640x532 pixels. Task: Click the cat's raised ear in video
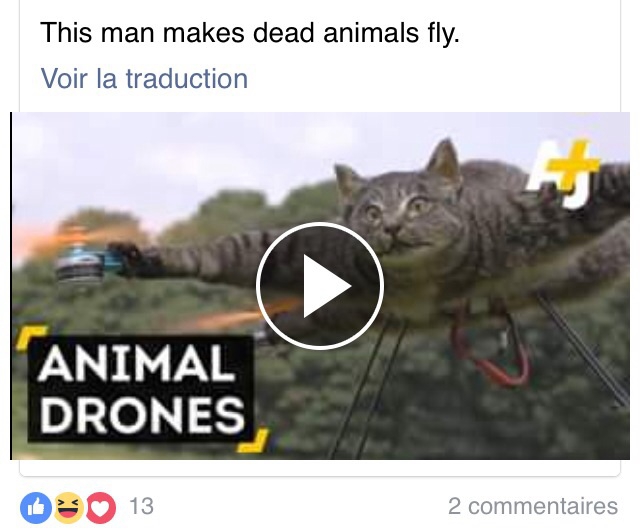click(x=445, y=159)
